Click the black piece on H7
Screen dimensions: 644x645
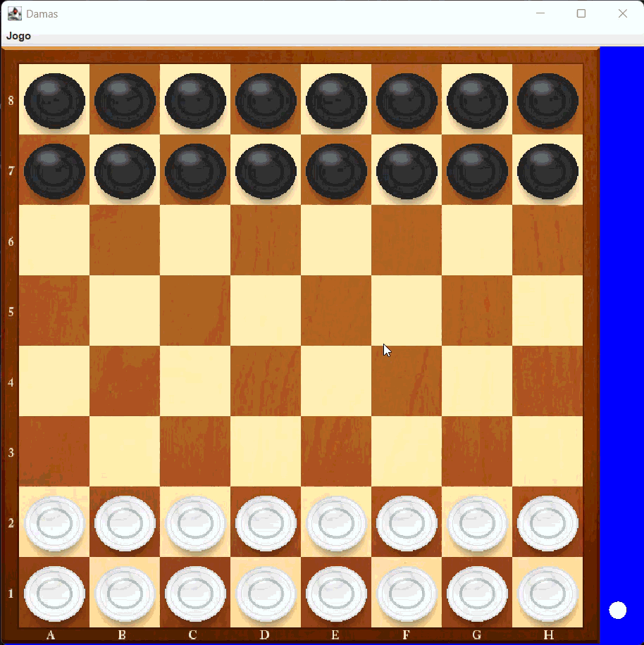(x=547, y=170)
